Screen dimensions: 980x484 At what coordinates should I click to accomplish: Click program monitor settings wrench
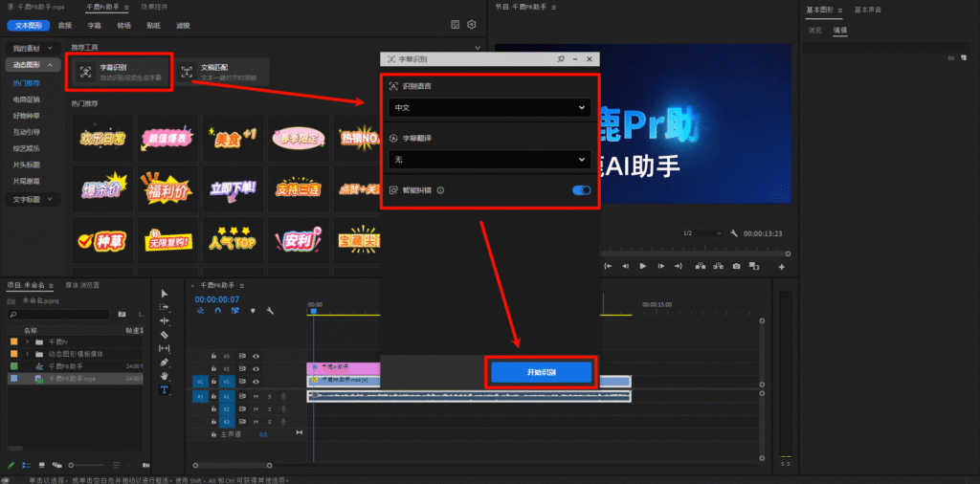735,233
